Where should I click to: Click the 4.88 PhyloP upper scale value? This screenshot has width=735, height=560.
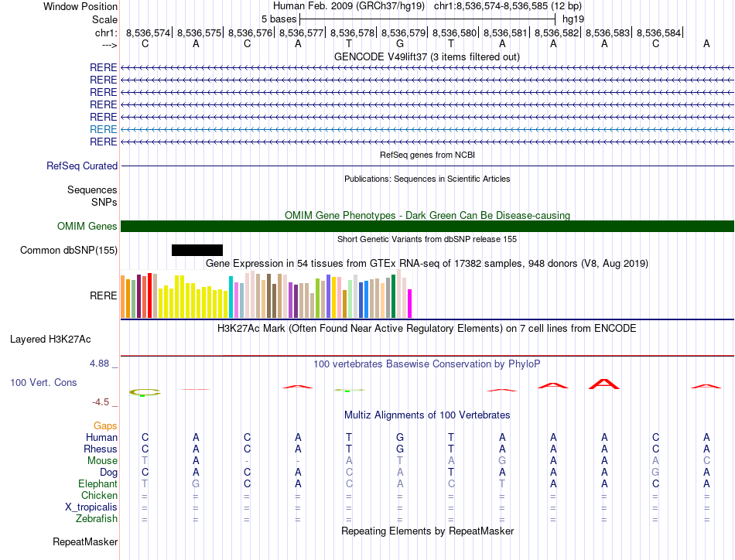(99, 364)
